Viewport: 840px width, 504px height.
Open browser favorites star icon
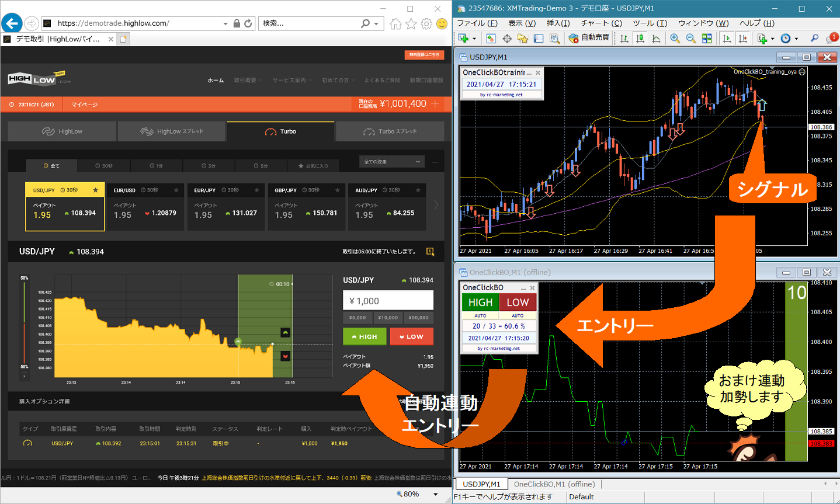411,23
